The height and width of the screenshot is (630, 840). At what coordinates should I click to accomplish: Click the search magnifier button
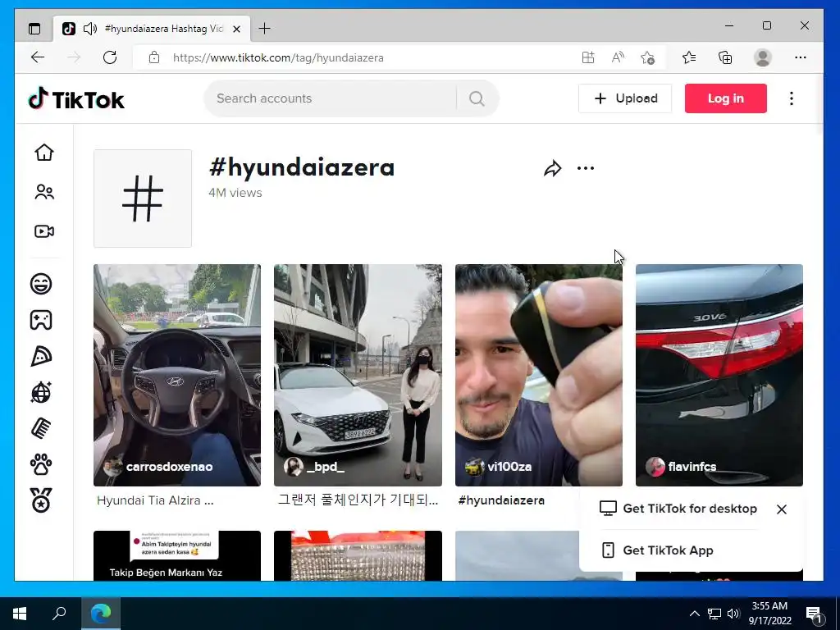[x=477, y=98]
